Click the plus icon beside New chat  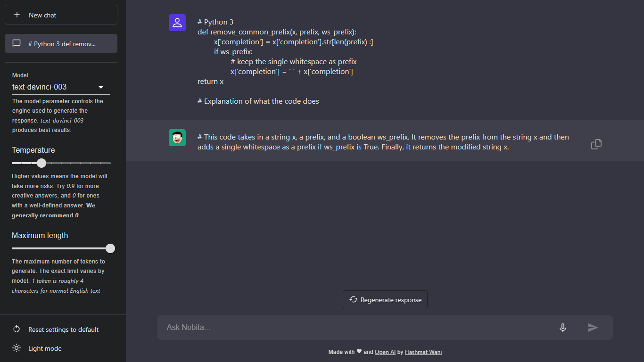pos(17,15)
